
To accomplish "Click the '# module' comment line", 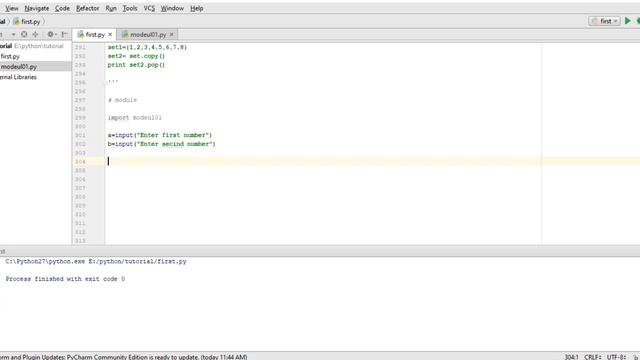I will 122,100.
